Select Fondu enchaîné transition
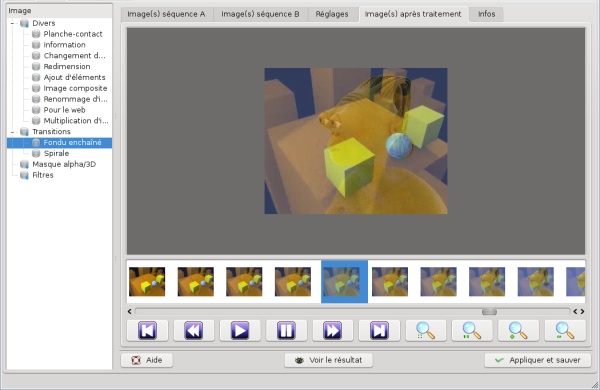 coord(72,142)
